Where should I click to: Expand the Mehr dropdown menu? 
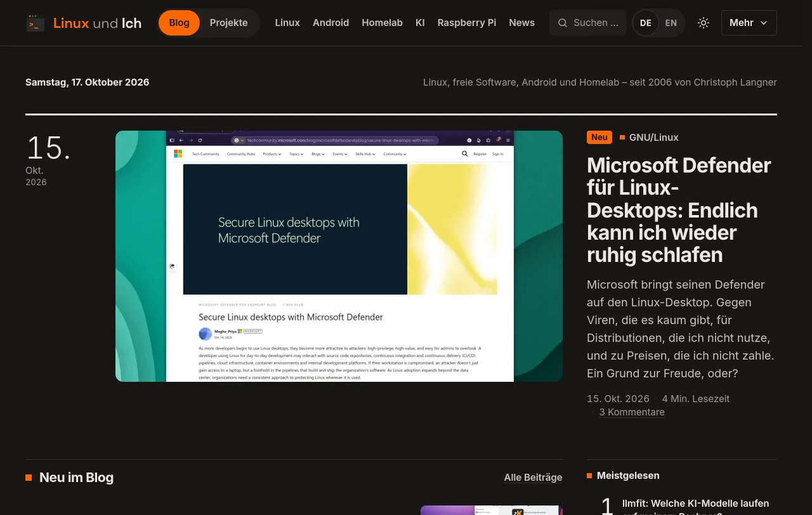click(x=749, y=23)
